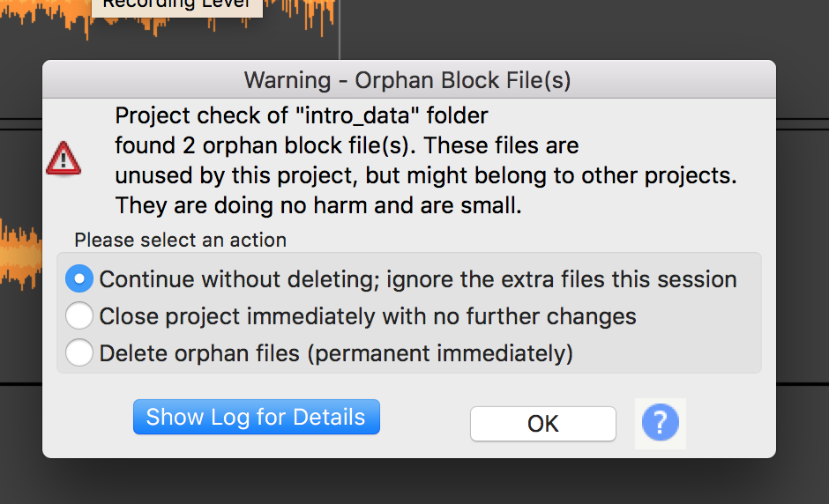829x504 pixels.
Task: Click the Warning - Orphan Block File(s) title bar
Action: (408, 80)
